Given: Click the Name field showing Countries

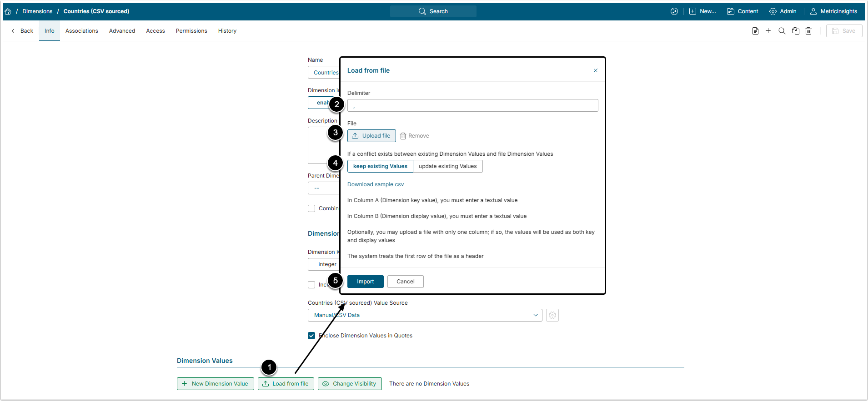Looking at the screenshot, I should (x=324, y=73).
